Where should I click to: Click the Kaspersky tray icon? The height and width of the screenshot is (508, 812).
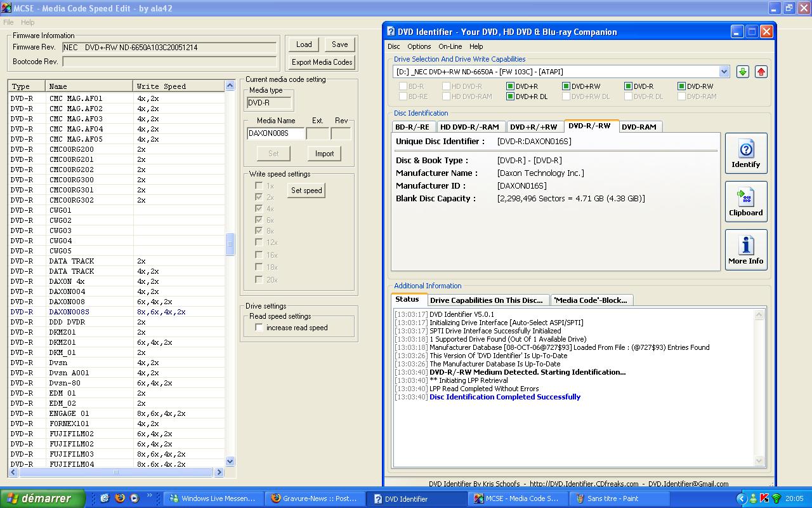(765, 498)
